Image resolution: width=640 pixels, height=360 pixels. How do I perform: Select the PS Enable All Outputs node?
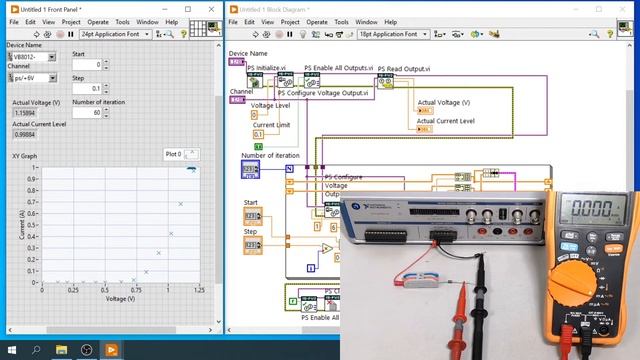tap(312, 80)
